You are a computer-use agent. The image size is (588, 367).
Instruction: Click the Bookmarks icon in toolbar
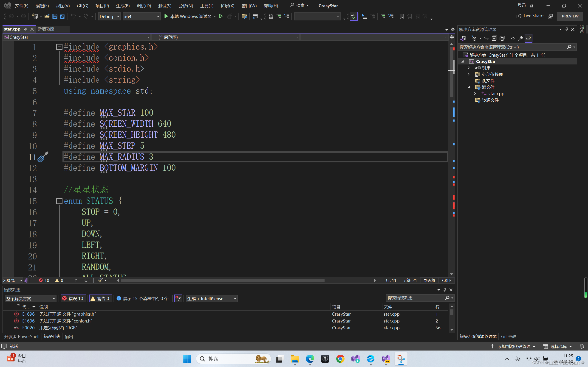pos(401,17)
